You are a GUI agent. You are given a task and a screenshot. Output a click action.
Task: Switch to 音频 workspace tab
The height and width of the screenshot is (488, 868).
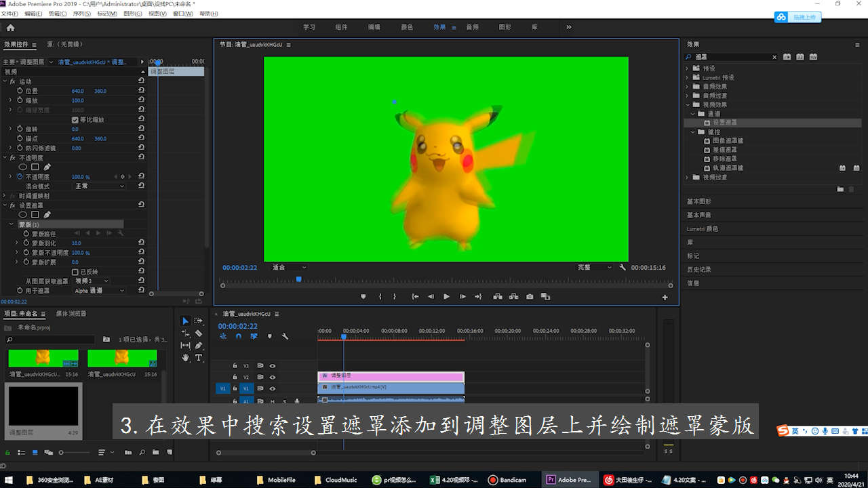tap(472, 27)
